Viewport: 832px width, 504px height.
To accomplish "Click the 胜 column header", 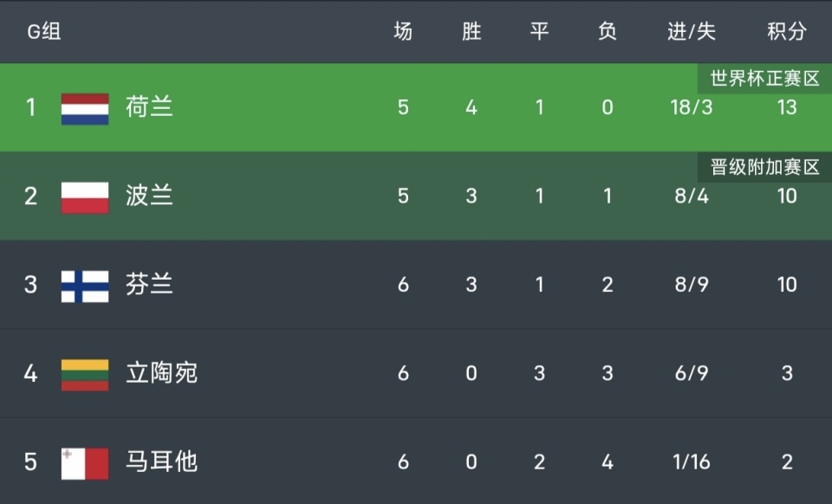I will (x=471, y=32).
